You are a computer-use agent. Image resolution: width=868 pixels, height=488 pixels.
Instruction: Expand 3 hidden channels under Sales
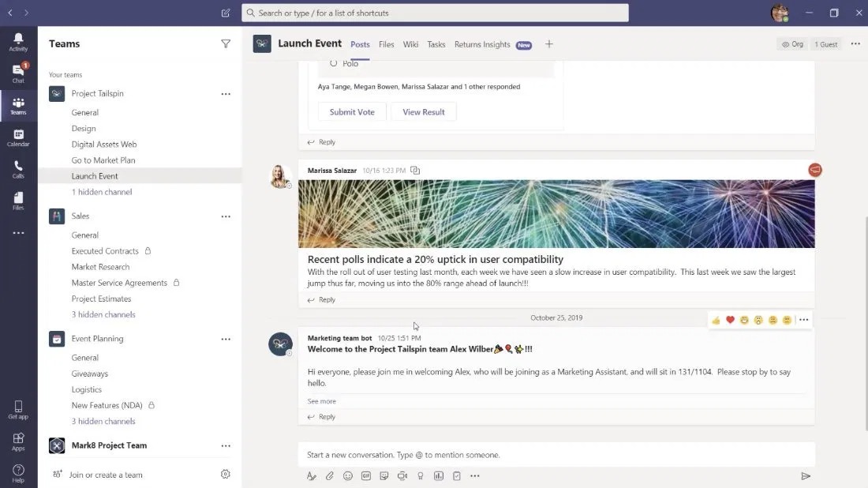(x=103, y=314)
